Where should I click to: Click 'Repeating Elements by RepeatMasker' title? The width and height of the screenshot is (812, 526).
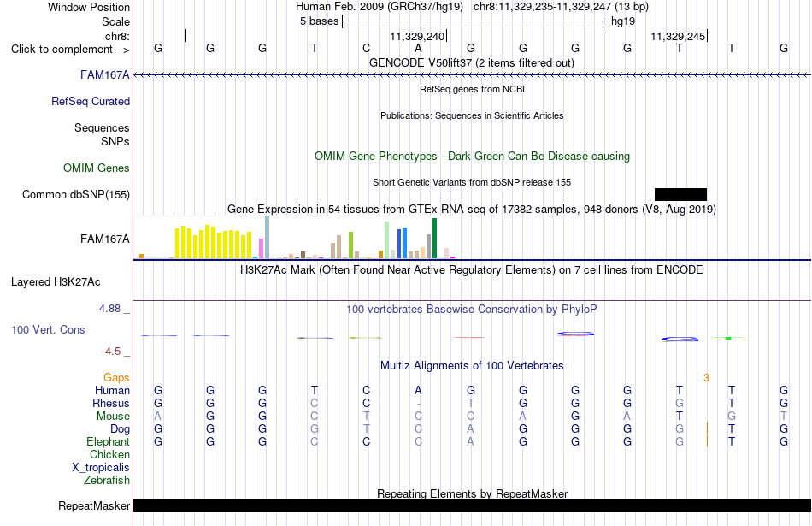tap(472, 493)
